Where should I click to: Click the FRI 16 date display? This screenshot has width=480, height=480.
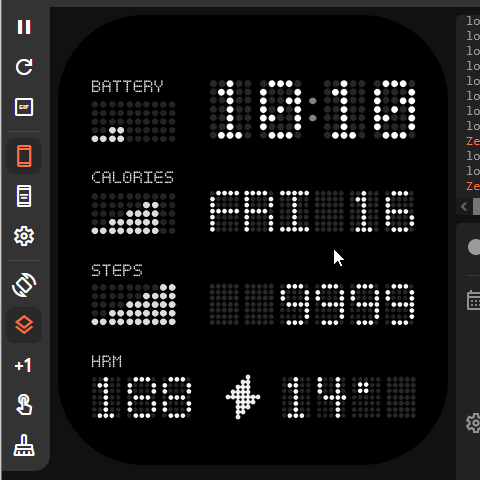(x=312, y=211)
